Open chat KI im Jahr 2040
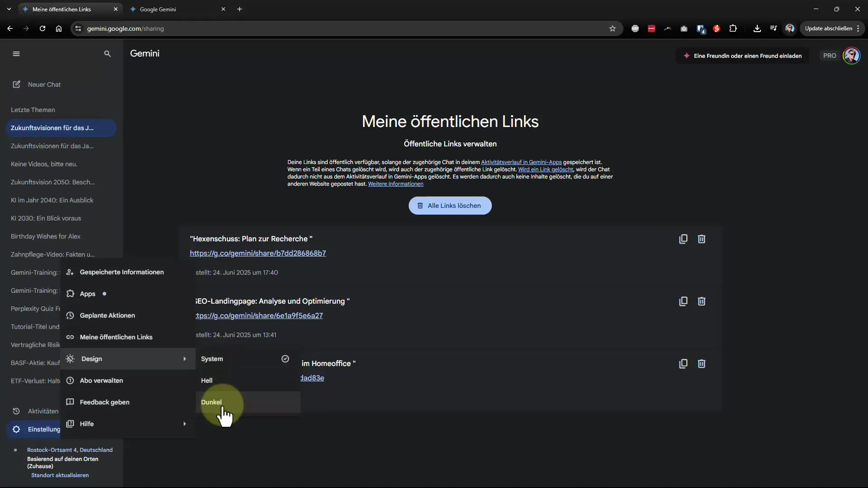 point(61,200)
